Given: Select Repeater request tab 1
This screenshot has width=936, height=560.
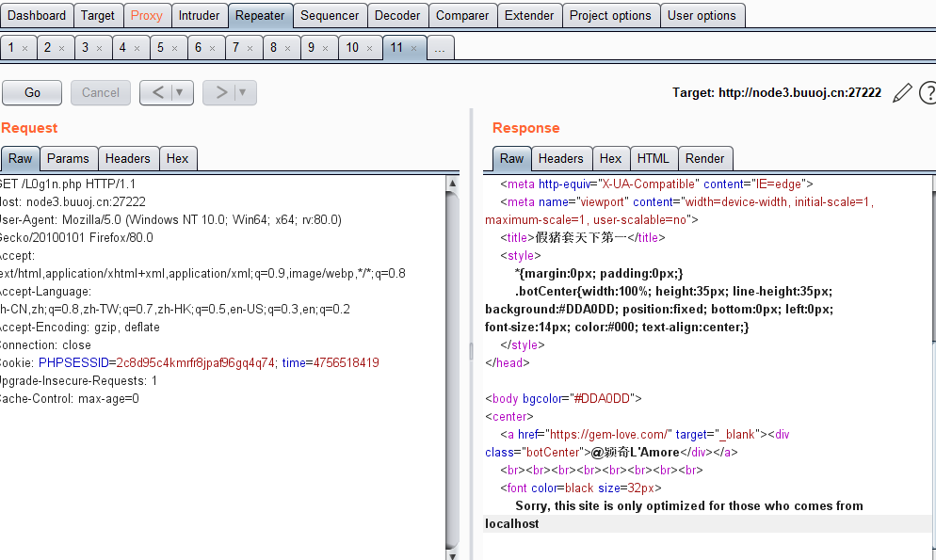Looking at the screenshot, I should (10, 48).
